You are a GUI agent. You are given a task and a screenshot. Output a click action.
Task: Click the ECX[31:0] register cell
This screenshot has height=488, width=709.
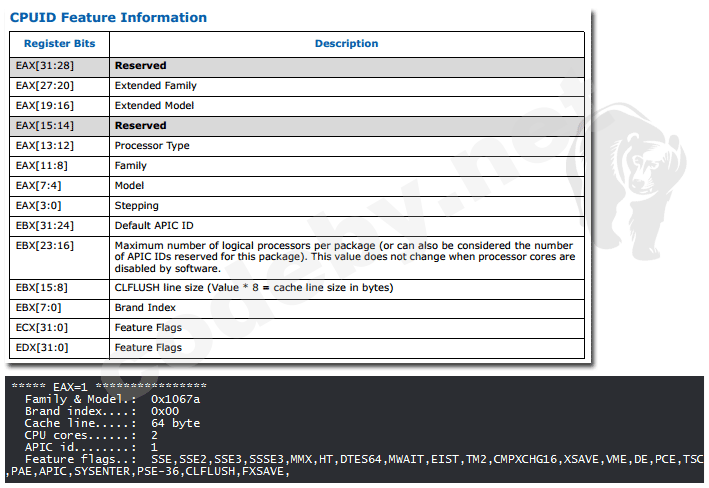[x=43, y=328]
